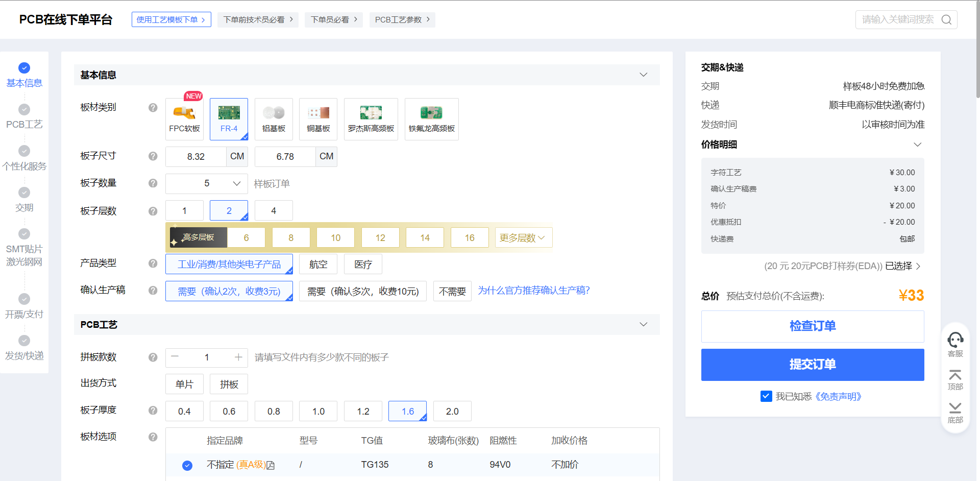Open 使用工艺模板下单 link
Image resolution: width=980 pixels, height=481 pixels.
point(171,19)
